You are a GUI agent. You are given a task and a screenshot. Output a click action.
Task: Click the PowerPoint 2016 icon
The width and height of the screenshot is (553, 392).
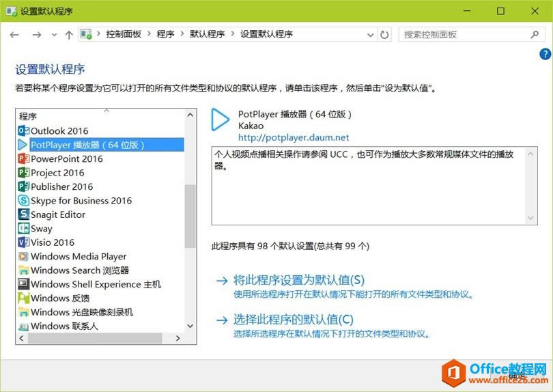tap(23, 158)
